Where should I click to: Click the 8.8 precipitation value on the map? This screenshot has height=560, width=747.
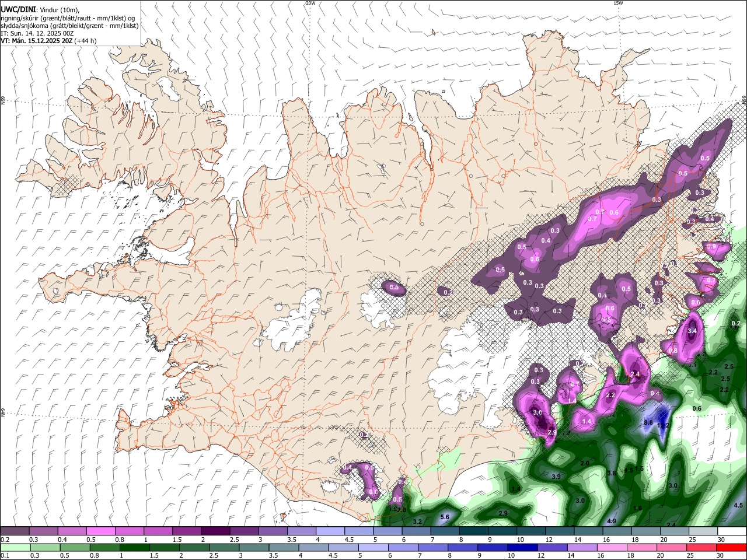648,422
